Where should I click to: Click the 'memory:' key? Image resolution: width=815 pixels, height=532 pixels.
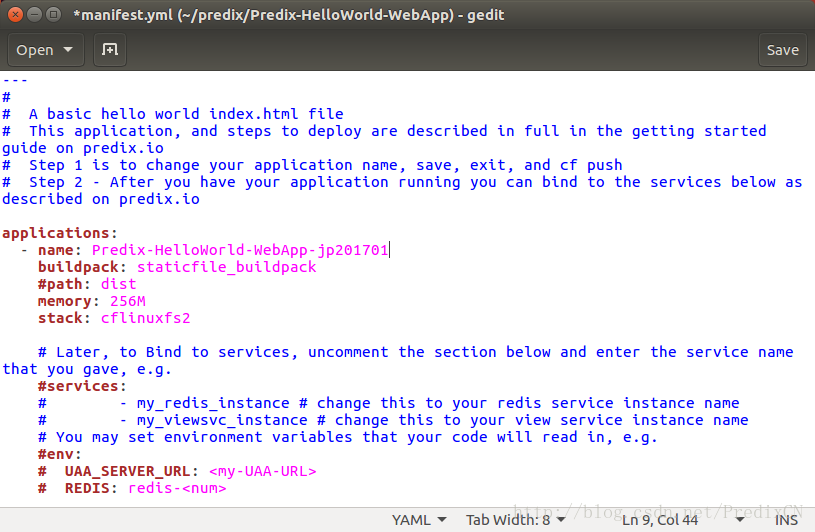pyautogui.click(x=69, y=301)
